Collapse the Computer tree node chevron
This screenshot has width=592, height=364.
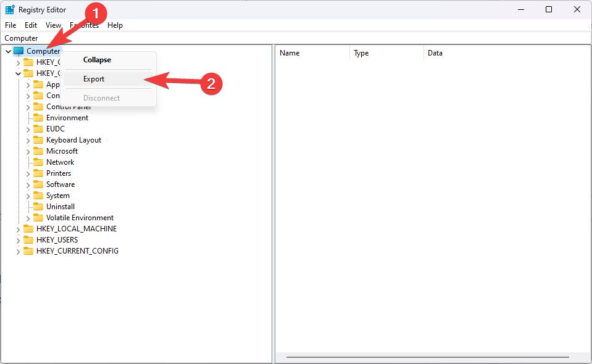pyautogui.click(x=8, y=51)
